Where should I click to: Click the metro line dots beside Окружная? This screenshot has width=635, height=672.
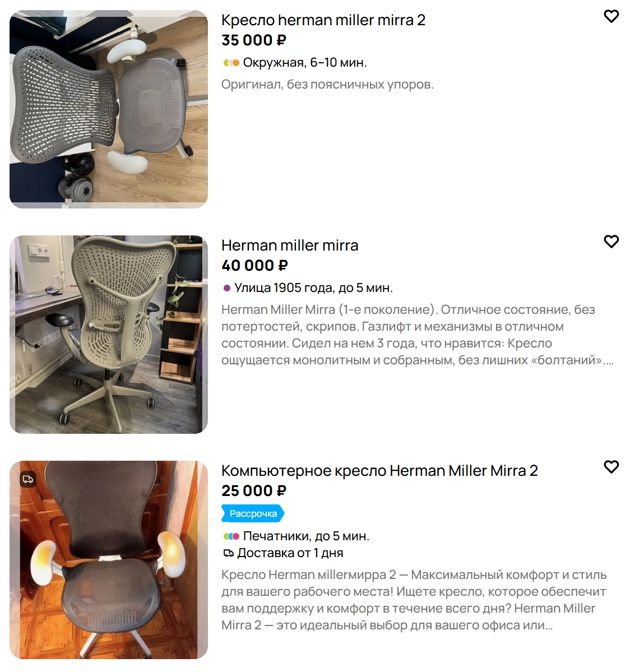231,63
